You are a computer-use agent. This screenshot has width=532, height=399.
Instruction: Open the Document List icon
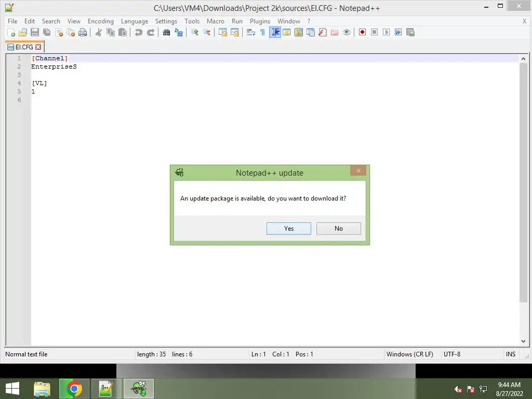click(x=311, y=32)
